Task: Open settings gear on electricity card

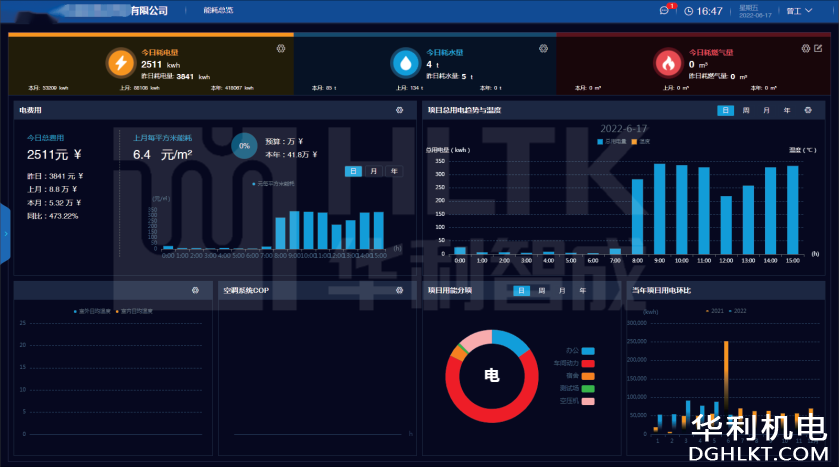Action: tap(280, 48)
